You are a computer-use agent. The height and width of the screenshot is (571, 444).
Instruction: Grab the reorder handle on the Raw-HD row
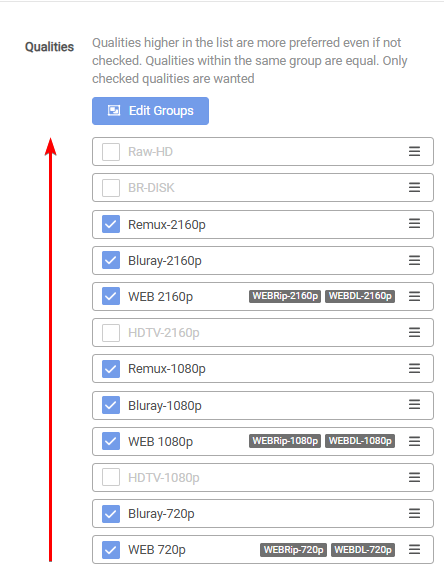[414, 151]
